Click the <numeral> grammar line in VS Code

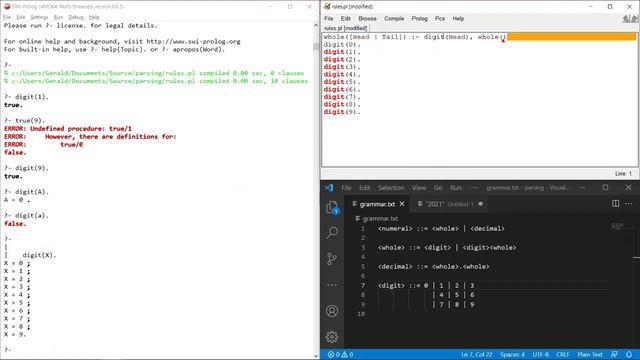441,229
